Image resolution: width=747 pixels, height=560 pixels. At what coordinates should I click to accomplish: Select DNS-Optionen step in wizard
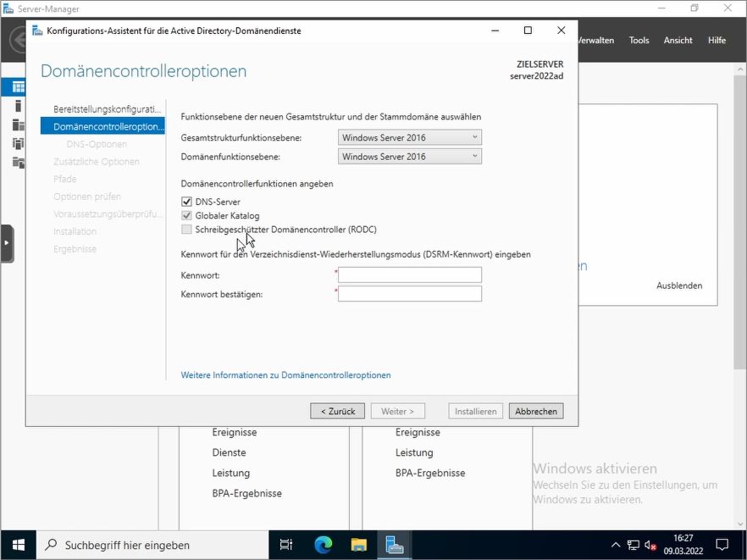tap(97, 144)
